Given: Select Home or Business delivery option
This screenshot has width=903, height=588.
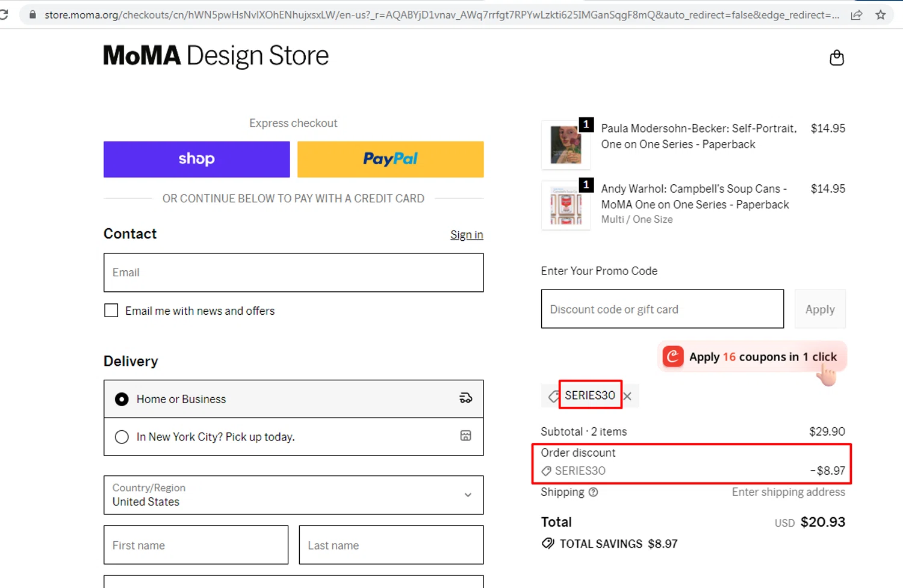Looking at the screenshot, I should click(x=122, y=399).
